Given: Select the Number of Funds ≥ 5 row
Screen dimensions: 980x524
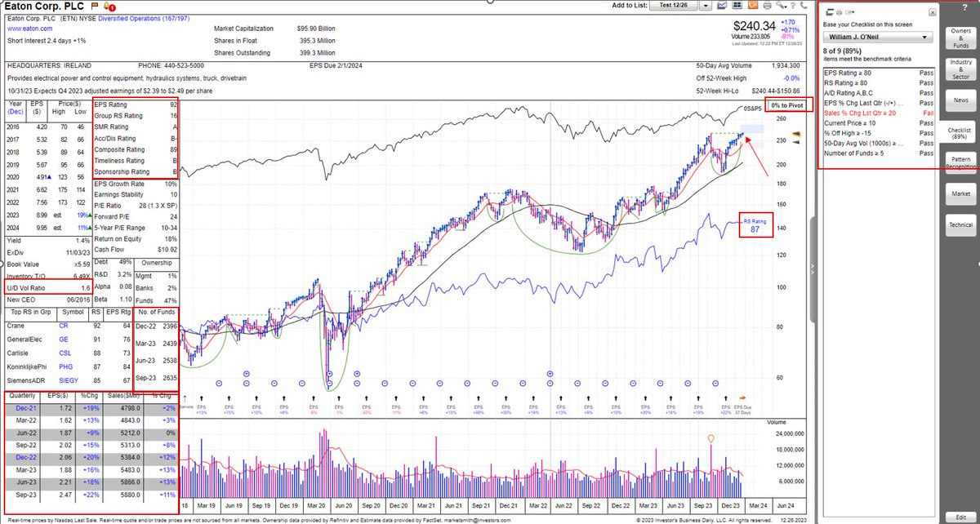Looking at the screenshot, I should (879, 154).
